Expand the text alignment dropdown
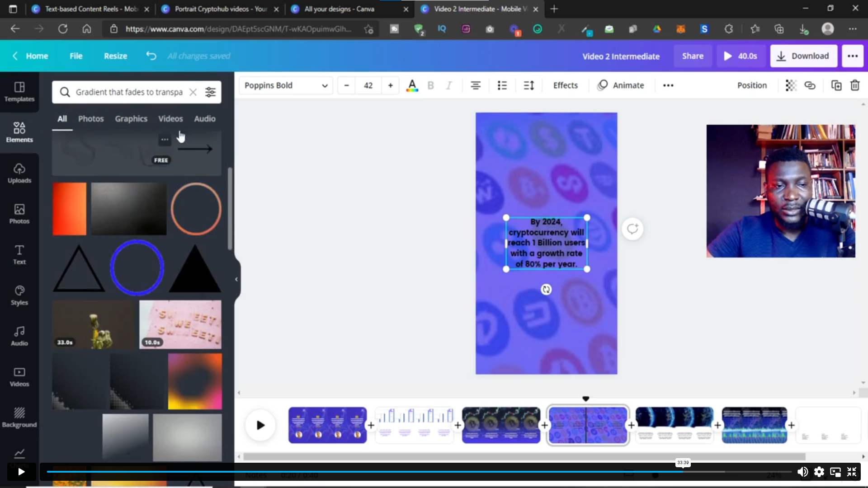 476,85
